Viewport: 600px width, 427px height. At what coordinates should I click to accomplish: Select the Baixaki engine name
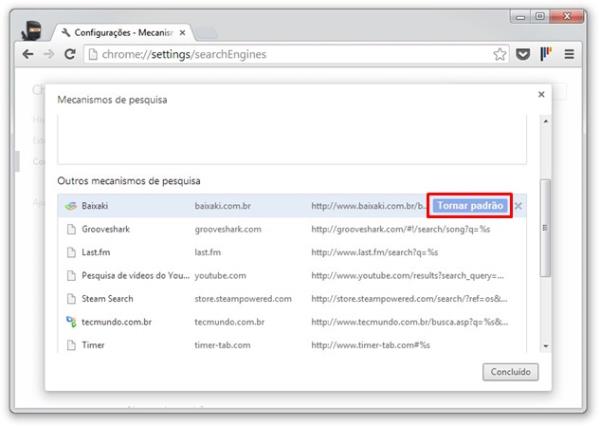pos(95,206)
